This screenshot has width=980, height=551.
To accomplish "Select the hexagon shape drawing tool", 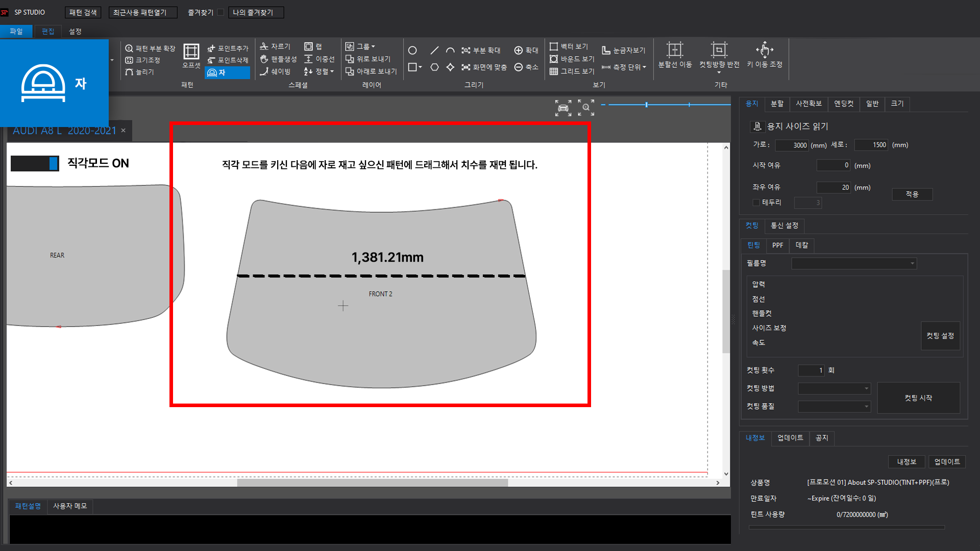I will [x=434, y=67].
